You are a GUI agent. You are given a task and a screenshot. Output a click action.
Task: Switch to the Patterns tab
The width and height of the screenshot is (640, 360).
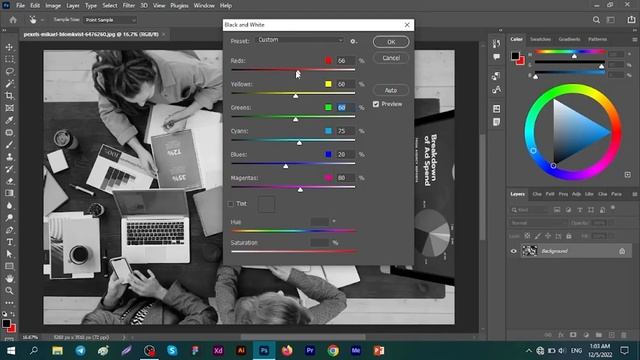click(598, 40)
